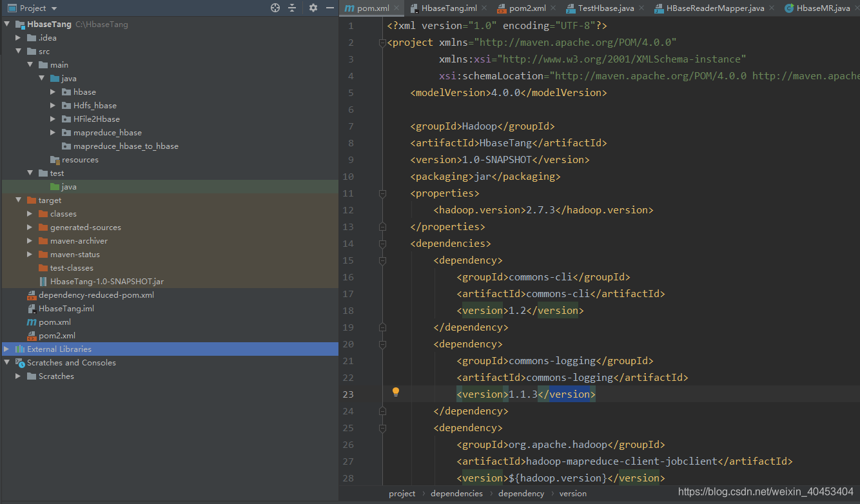Fold the commons-logging dependency at line 20
This screenshot has width=860, height=504.
coord(382,344)
